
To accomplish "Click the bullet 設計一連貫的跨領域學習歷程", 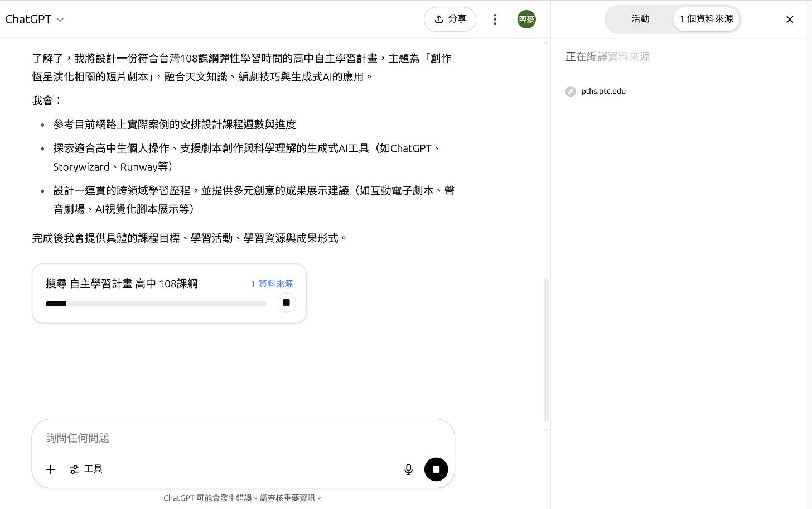I will pyautogui.click(x=254, y=200).
